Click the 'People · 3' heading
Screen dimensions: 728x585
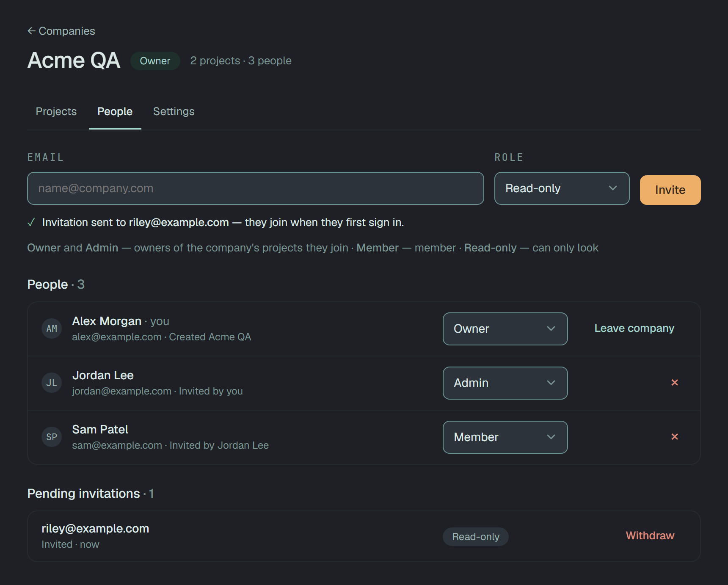tap(56, 284)
